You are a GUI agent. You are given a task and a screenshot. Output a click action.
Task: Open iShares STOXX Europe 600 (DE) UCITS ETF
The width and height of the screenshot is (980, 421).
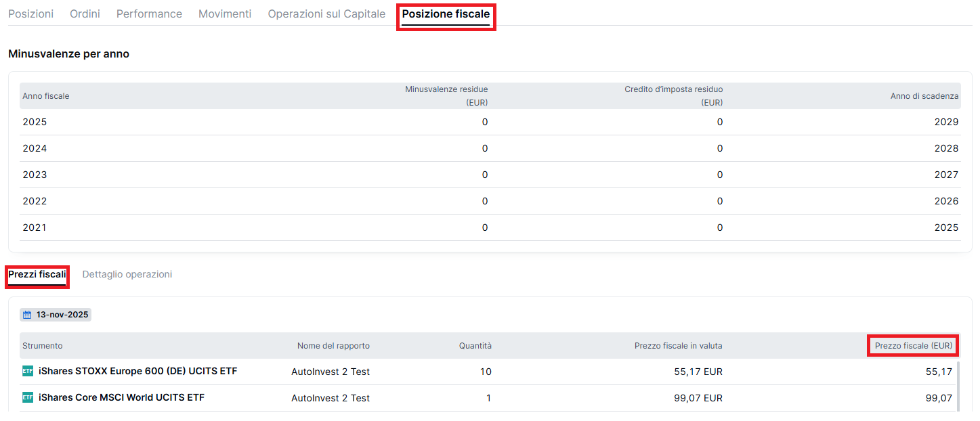pos(137,371)
